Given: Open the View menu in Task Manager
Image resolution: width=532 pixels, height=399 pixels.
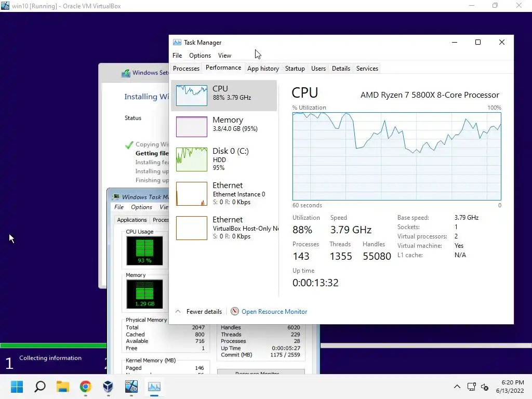Looking at the screenshot, I should (x=224, y=55).
